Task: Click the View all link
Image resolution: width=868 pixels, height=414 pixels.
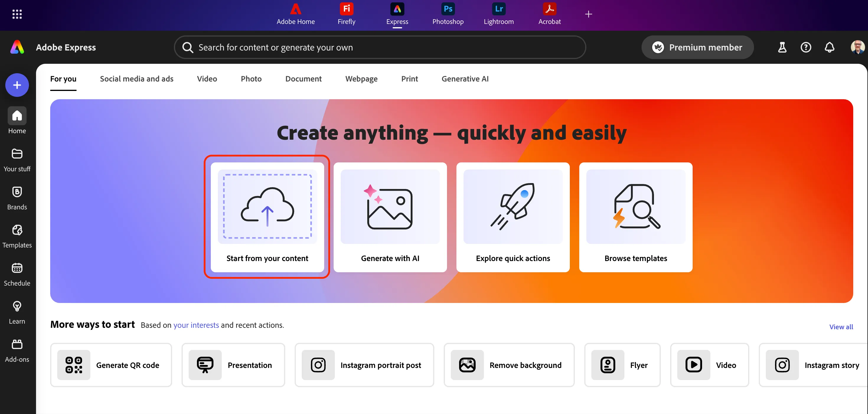Action: (841, 327)
